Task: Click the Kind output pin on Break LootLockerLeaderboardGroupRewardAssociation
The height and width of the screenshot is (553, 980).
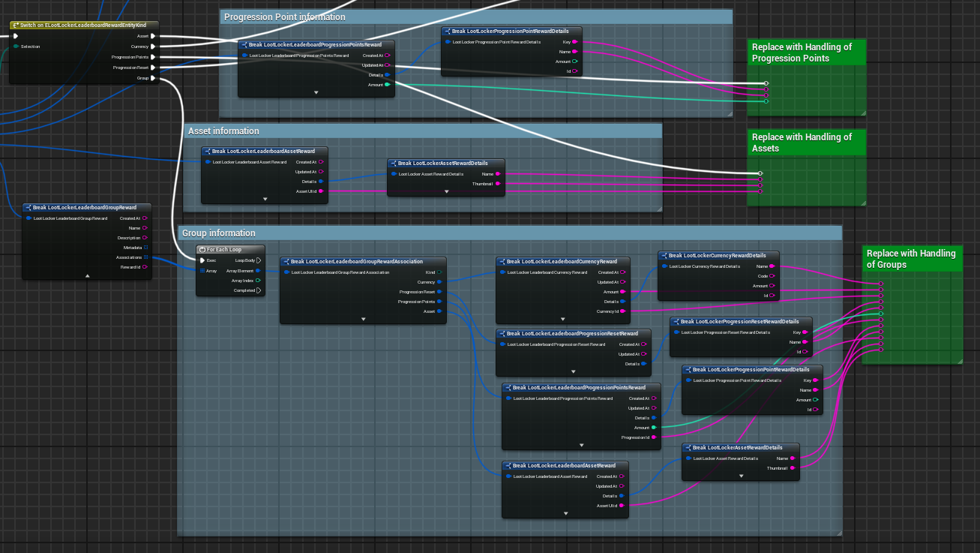Action: click(439, 272)
